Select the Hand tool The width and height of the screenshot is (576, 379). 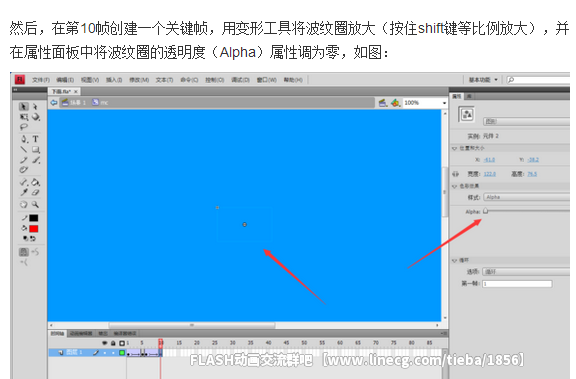click(x=24, y=205)
